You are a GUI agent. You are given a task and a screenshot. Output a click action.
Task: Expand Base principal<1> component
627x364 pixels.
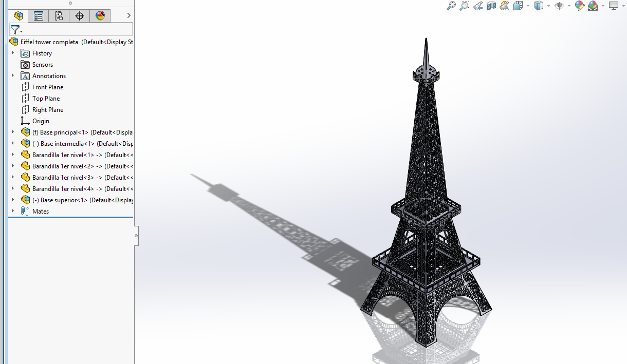click(x=13, y=132)
